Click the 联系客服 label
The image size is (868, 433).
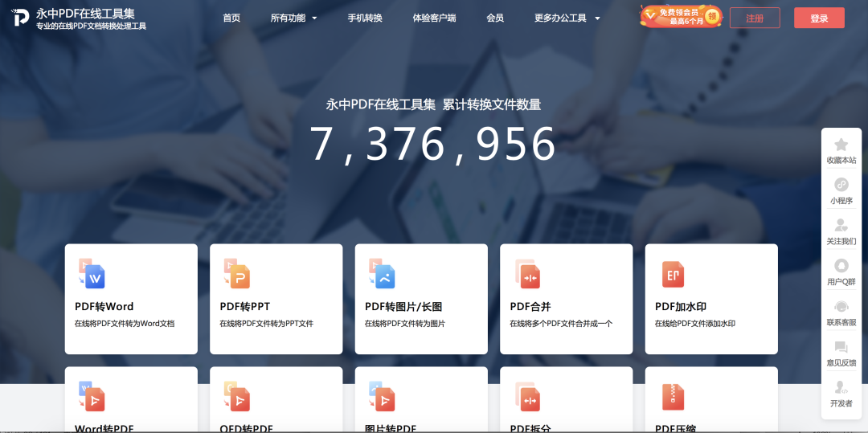(x=841, y=322)
